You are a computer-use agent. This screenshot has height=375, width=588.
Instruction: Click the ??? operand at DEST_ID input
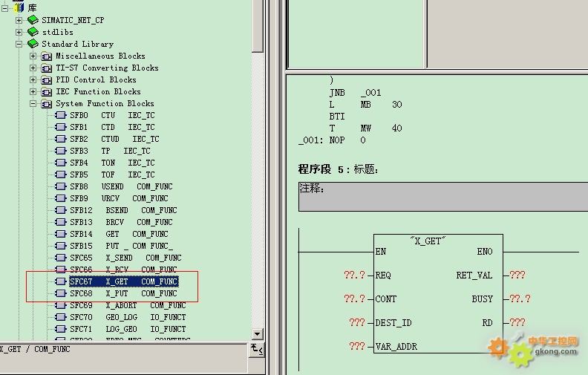coord(356,322)
